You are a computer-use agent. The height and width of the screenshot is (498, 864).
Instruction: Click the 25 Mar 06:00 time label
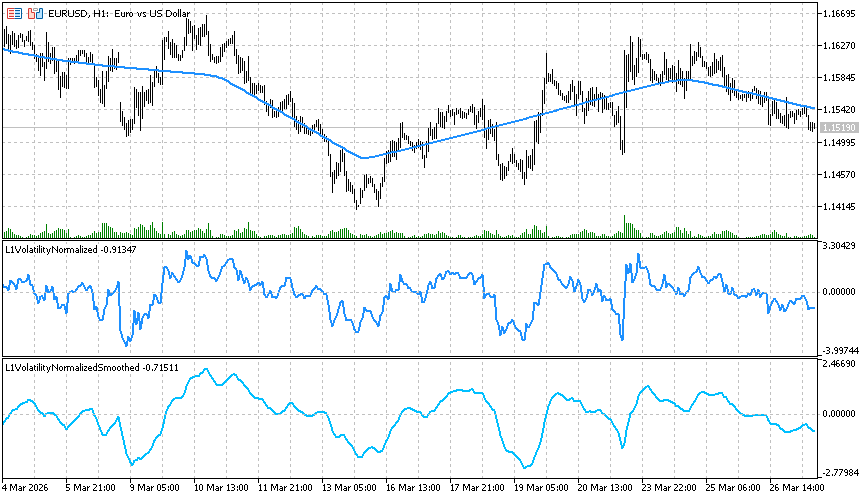click(x=732, y=488)
